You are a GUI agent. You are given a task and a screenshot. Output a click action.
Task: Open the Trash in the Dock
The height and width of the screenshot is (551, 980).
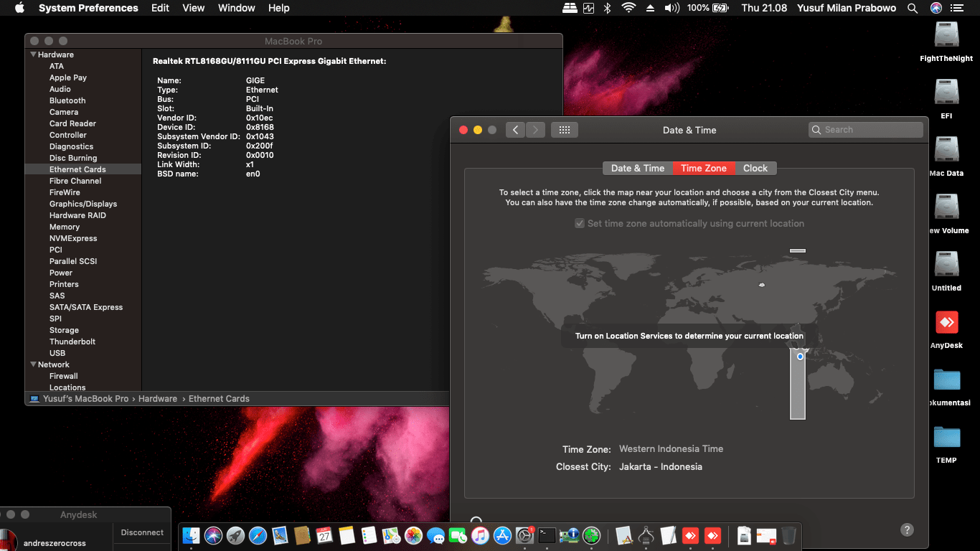[788, 535]
